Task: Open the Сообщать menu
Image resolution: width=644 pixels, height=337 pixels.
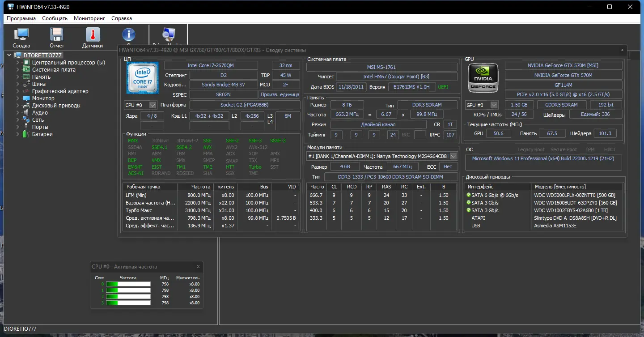Action: [55, 18]
